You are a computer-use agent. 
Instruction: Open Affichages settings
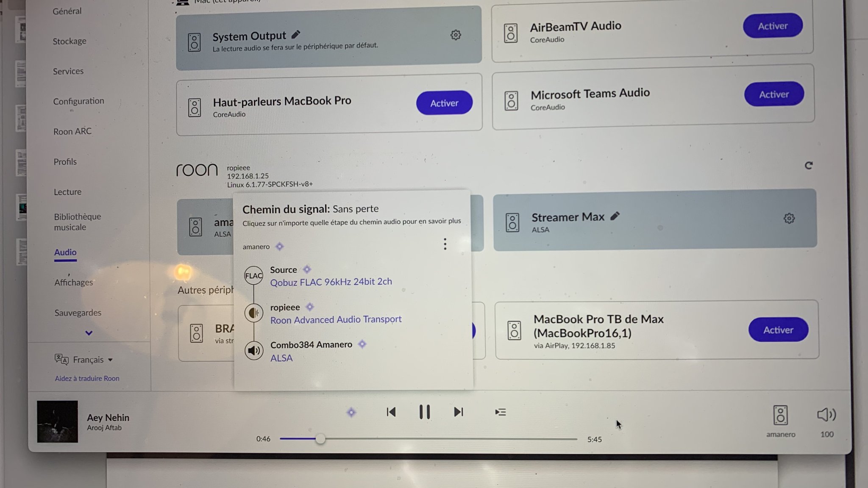coord(73,283)
